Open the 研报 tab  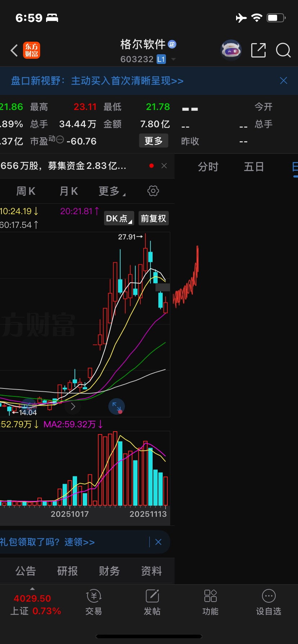(67, 571)
